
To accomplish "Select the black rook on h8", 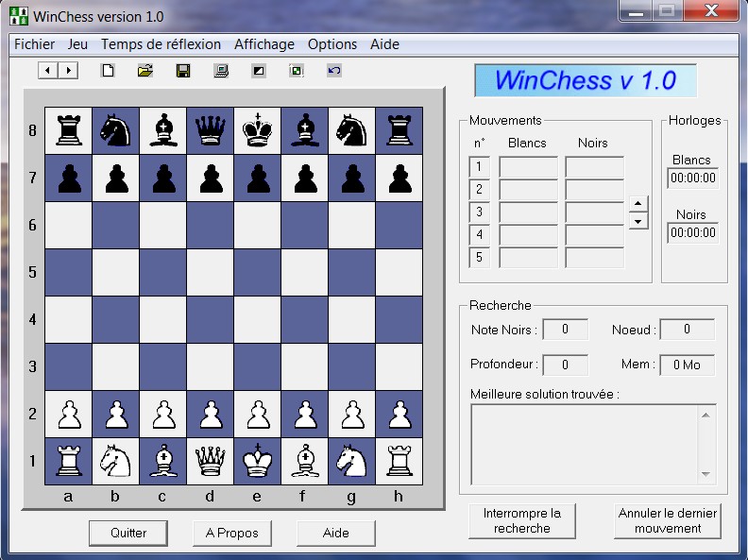I will pos(399,130).
